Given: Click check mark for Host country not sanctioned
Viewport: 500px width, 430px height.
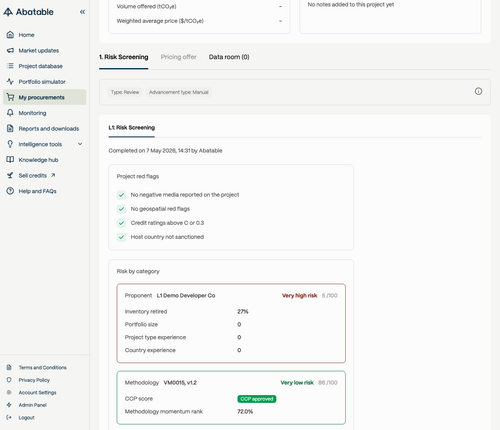Looking at the screenshot, I should click(121, 237).
